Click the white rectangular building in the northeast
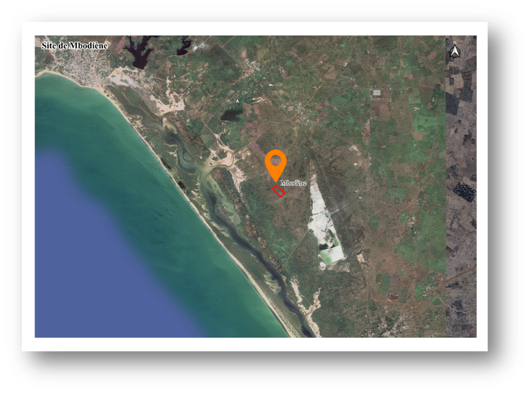 tap(376, 93)
